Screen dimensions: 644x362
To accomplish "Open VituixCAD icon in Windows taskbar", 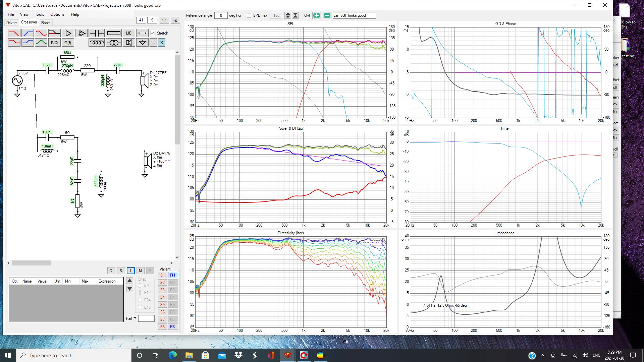I will pyautogui.click(x=287, y=355).
